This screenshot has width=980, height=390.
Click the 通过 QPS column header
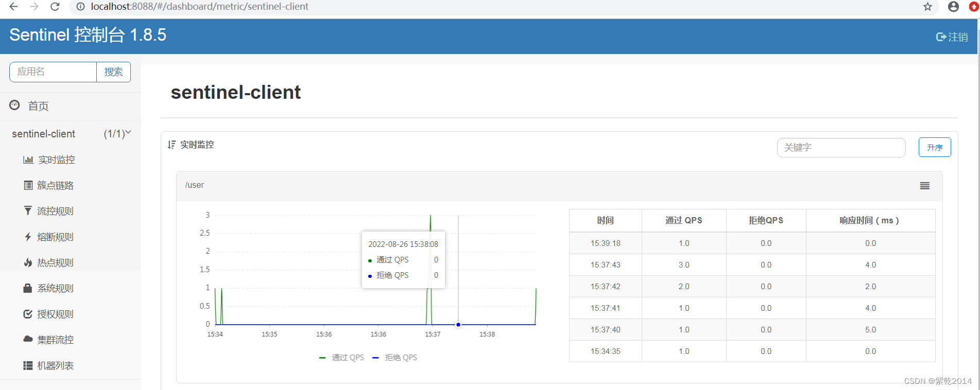click(x=684, y=220)
